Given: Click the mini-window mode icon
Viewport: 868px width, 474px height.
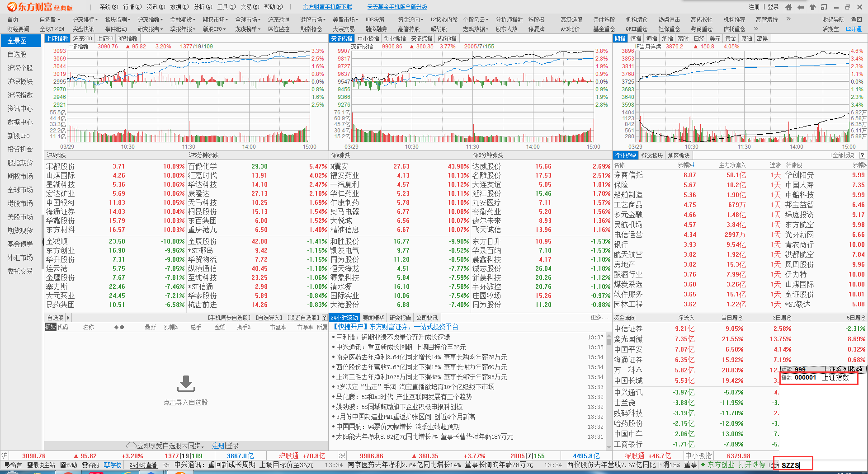Looking at the screenshot, I should tap(824, 7).
